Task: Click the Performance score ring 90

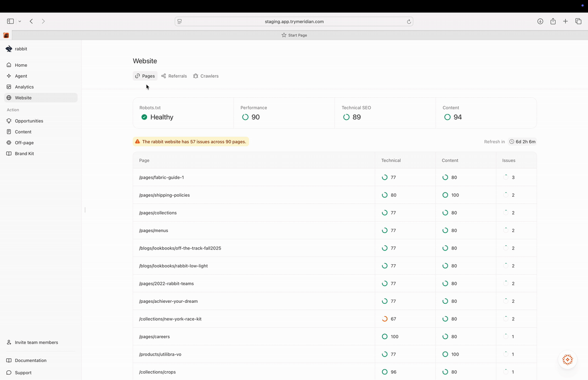Action: 245,117
